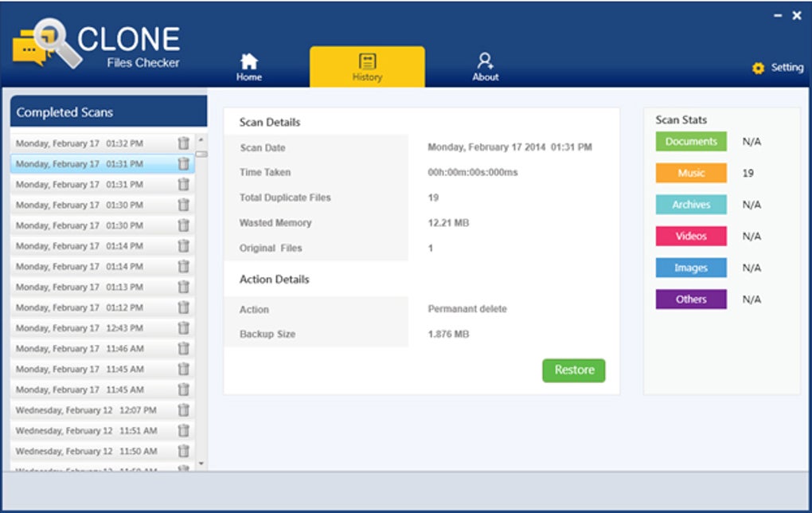Choose the purple Others category
812x513 pixels.
691,299
